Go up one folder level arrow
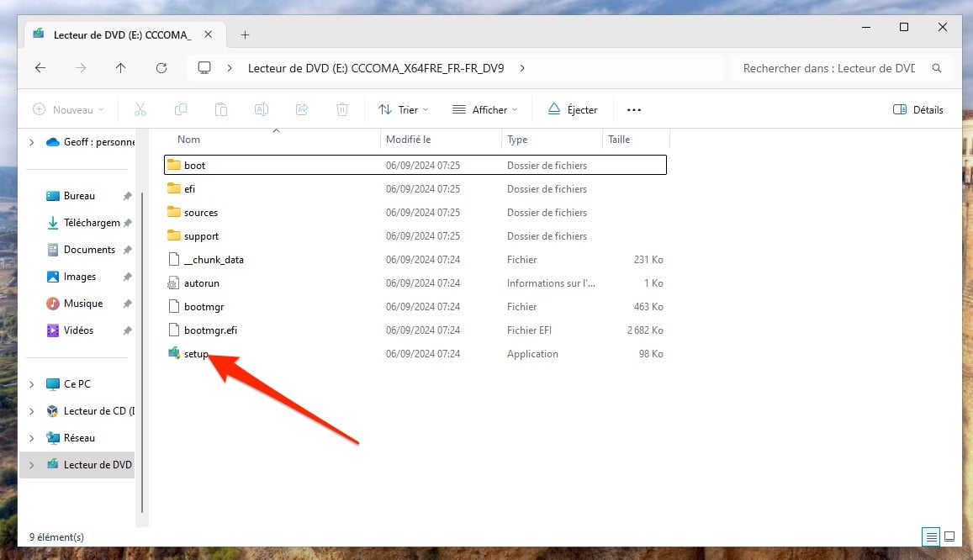This screenshot has width=973, height=560. [x=121, y=68]
